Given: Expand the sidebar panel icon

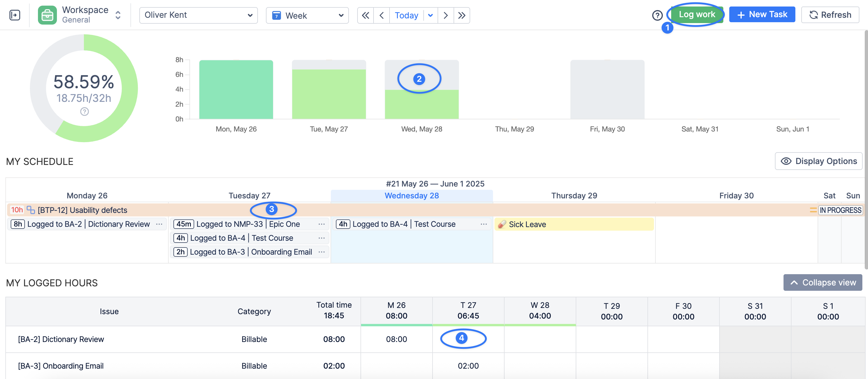Looking at the screenshot, I should click(x=15, y=15).
